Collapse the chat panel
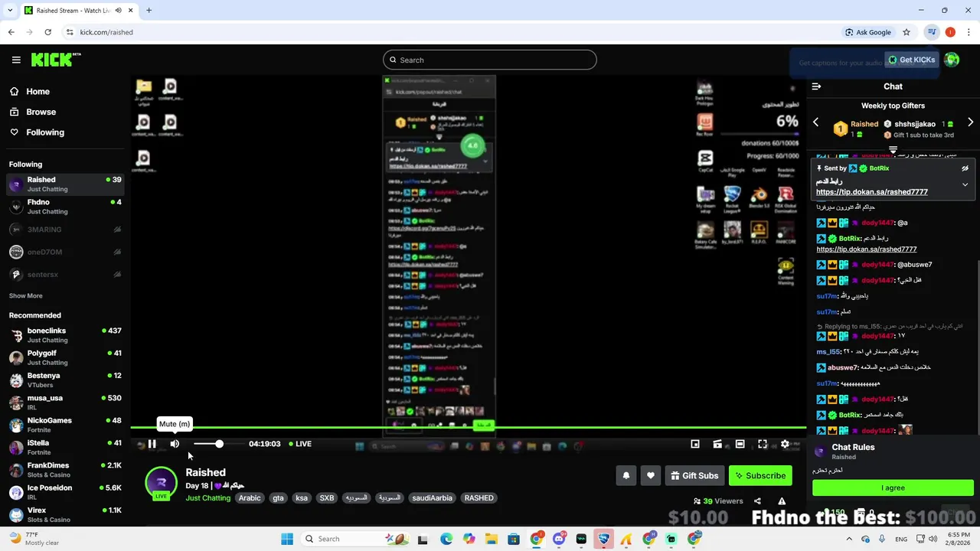 816,86
